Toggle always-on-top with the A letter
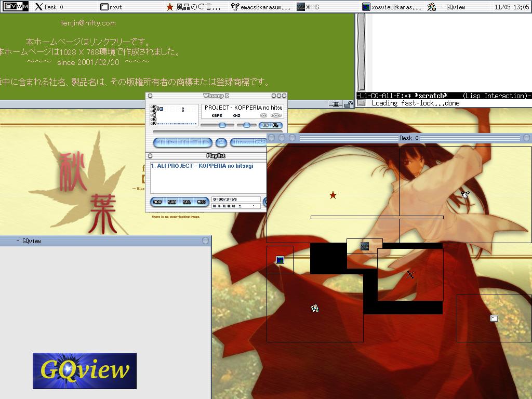 (x=155, y=111)
